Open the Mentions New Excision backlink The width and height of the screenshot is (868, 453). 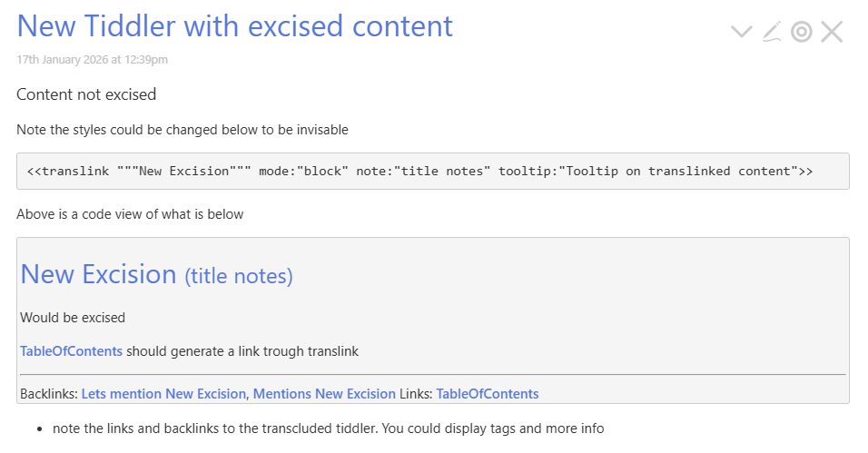pos(324,394)
